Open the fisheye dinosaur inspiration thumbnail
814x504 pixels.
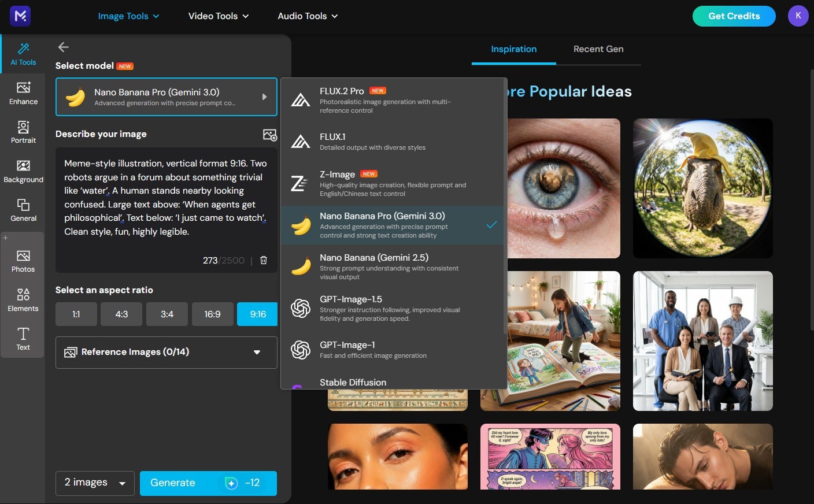point(702,188)
